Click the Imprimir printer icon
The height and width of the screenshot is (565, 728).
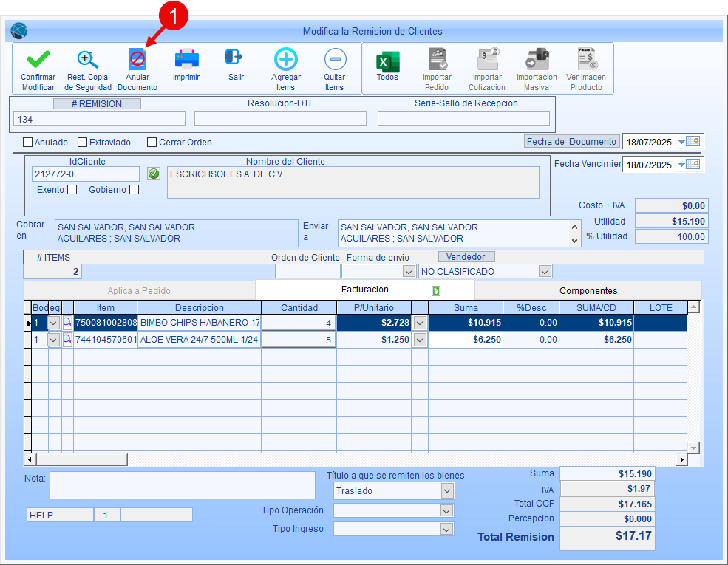point(186,58)
